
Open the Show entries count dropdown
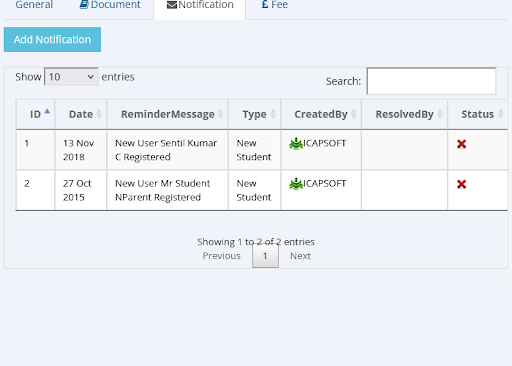click(71, 77)
